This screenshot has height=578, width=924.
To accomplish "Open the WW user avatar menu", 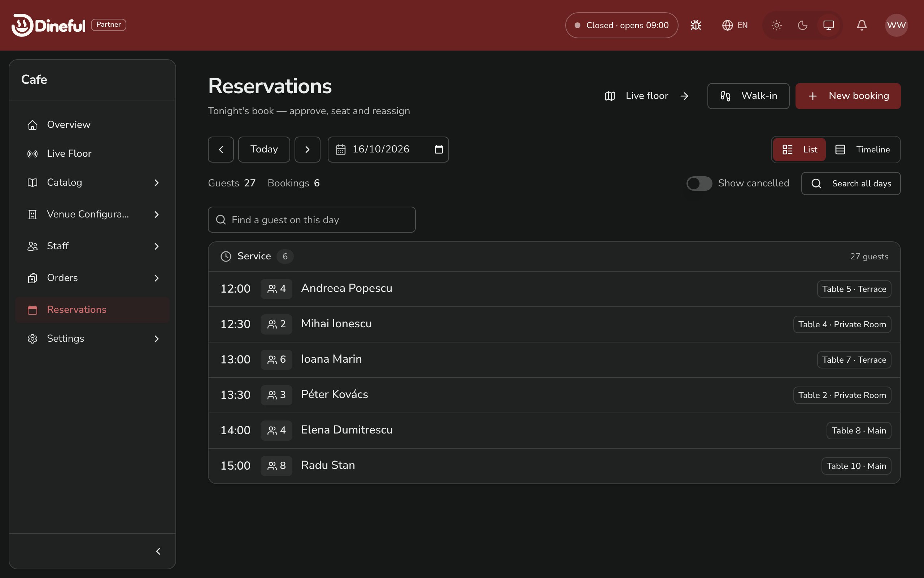I will coord(896,25).
